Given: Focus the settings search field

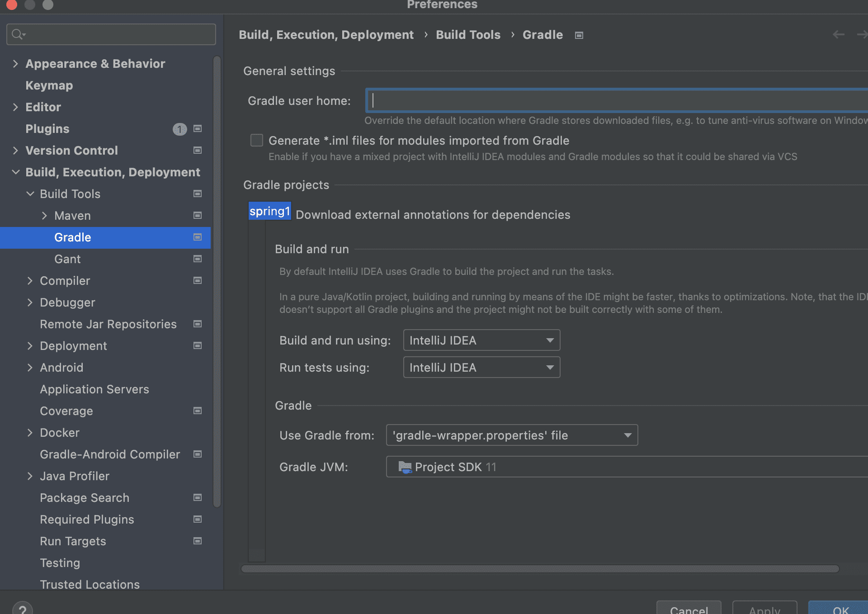Looking at the screenshot, I should [111, 34].
